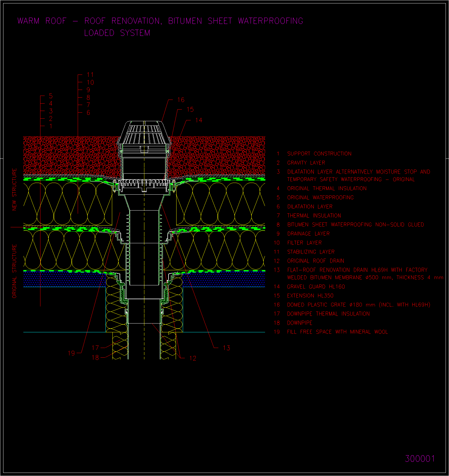Image resolution: width=449 pixels, height=476 pixels.
Task: Click callout number 19 at bottom left
Action: pos(71,353)
